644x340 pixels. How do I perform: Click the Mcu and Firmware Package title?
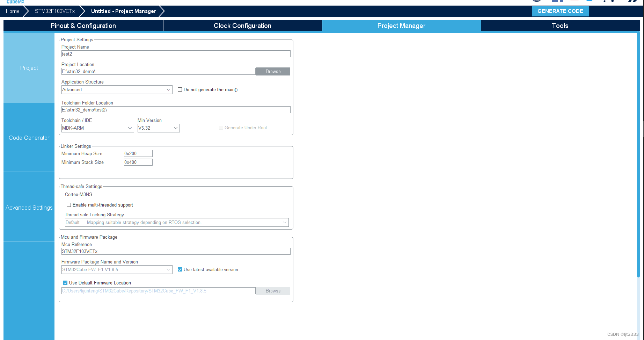pyautogui.click(x=89, y=237)
